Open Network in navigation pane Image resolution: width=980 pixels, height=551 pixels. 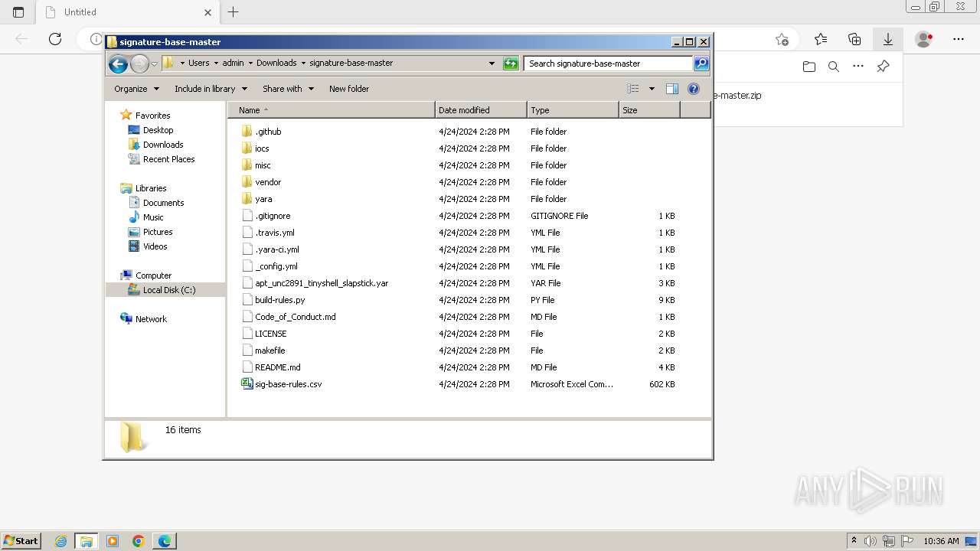point(151,319)
